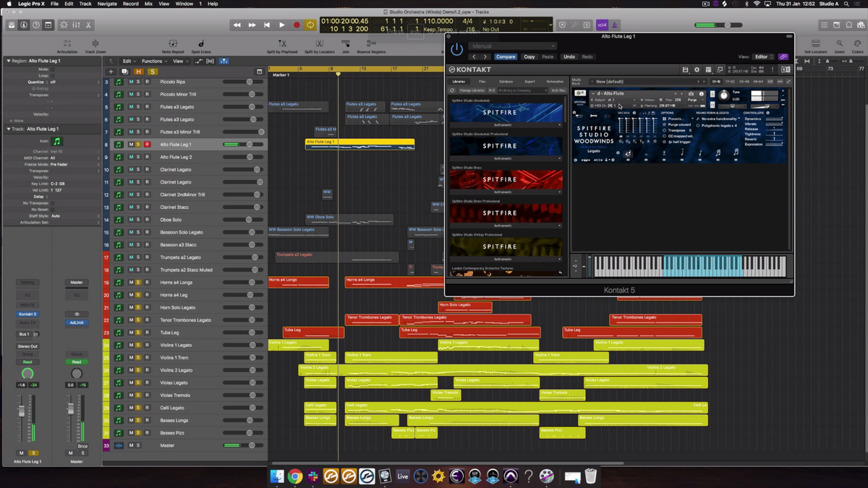Image resolution: width=868 pixels, height=488 pixels.
Task: Open the plugin View Editor dropdown
Action: [x=763, y=56]
